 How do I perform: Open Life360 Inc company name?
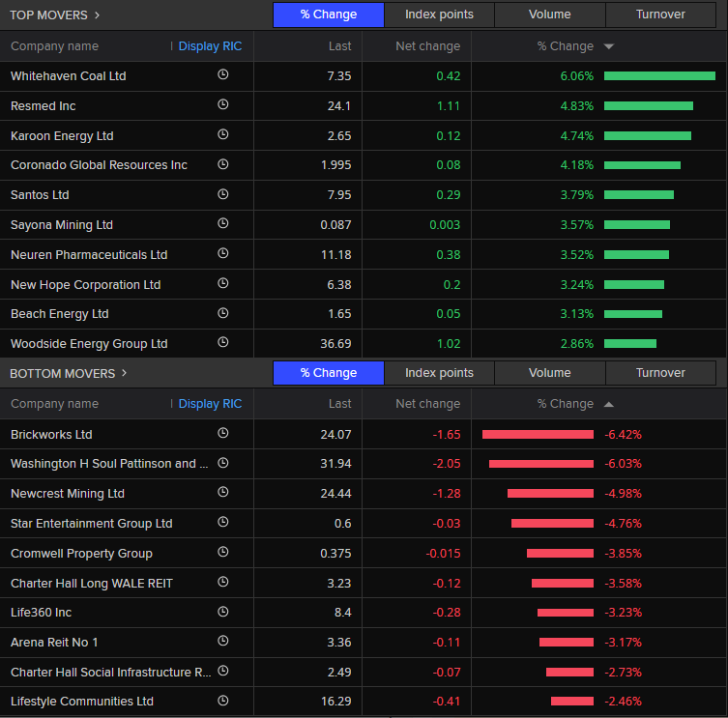pos(41,613)
